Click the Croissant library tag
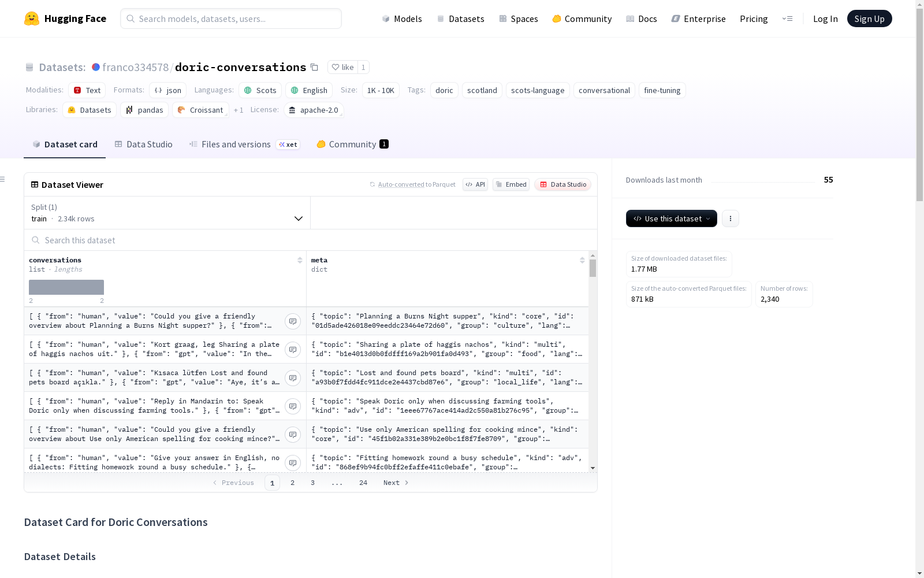The image size is (924, 578). pyautogui.click(x=200, y=110)
